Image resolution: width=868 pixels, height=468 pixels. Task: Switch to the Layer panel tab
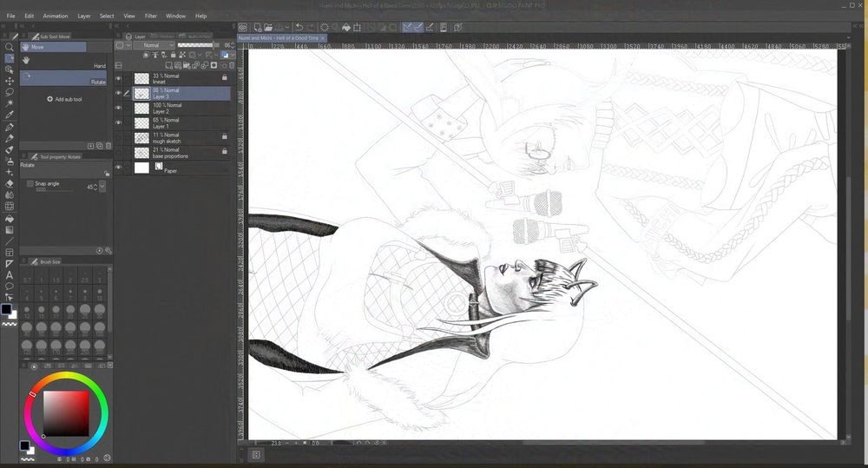click(135, 36)
